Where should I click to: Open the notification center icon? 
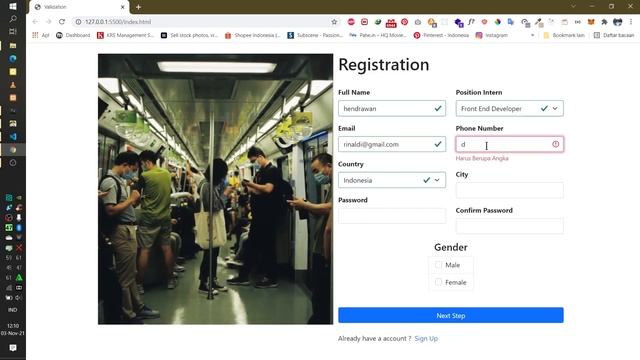(x=13, y=348)
